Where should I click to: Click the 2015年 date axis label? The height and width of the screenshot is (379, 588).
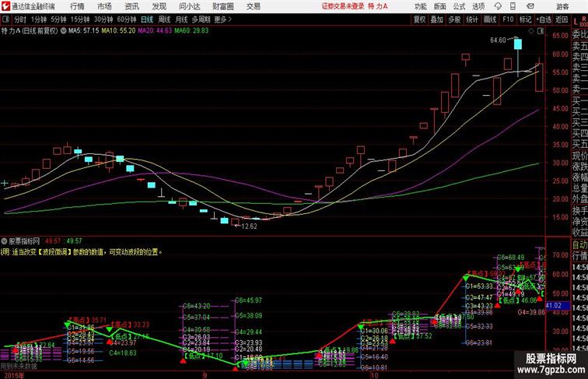click(14, 375)
